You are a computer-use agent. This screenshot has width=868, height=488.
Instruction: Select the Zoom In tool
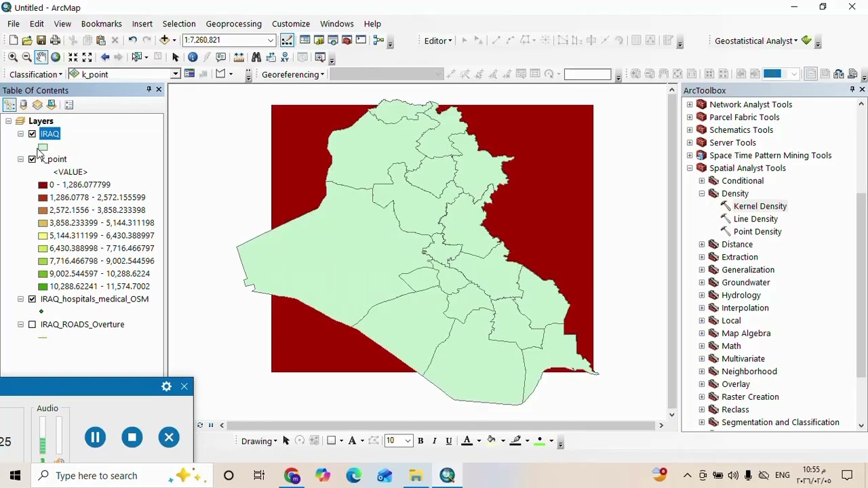pyautogui.click(x=13, y=58)
